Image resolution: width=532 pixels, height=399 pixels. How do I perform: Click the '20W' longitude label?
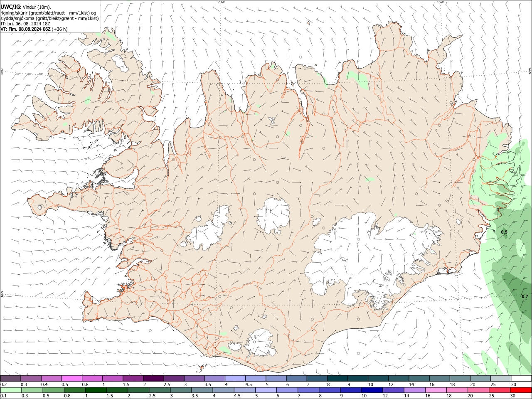point(221,2)
